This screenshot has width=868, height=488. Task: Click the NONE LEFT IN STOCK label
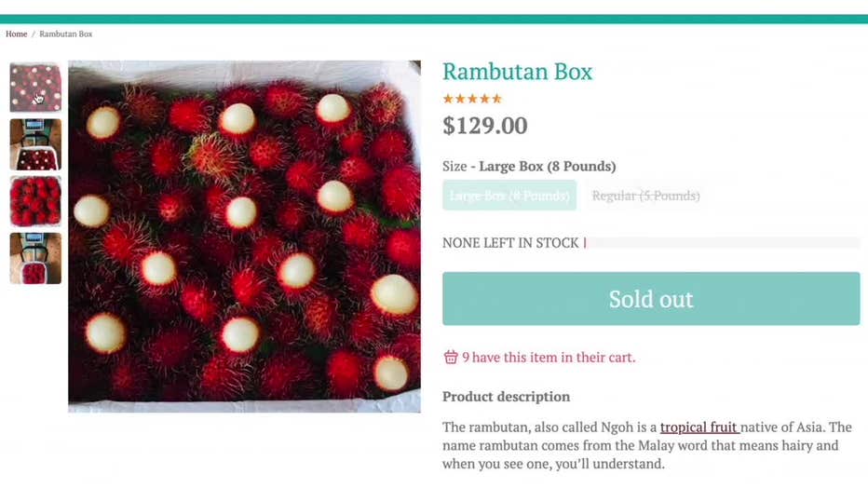[510, 243]
